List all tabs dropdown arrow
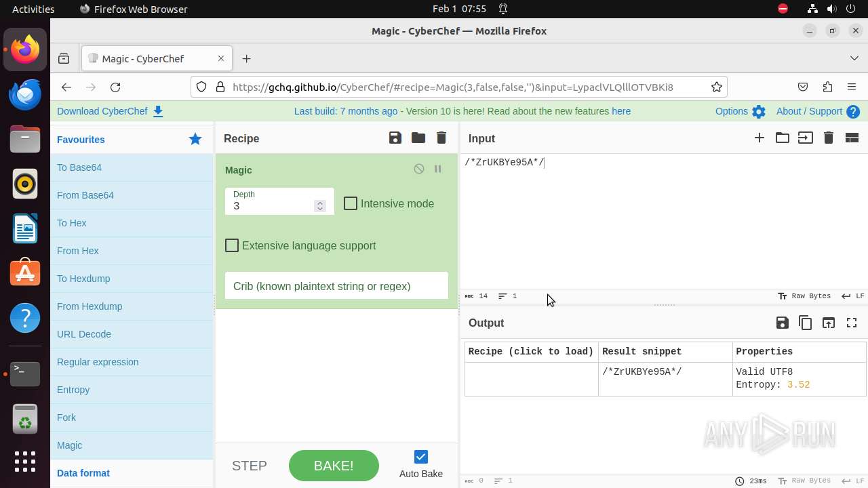Viewport: 868px width, 488px height. [854, 58]
